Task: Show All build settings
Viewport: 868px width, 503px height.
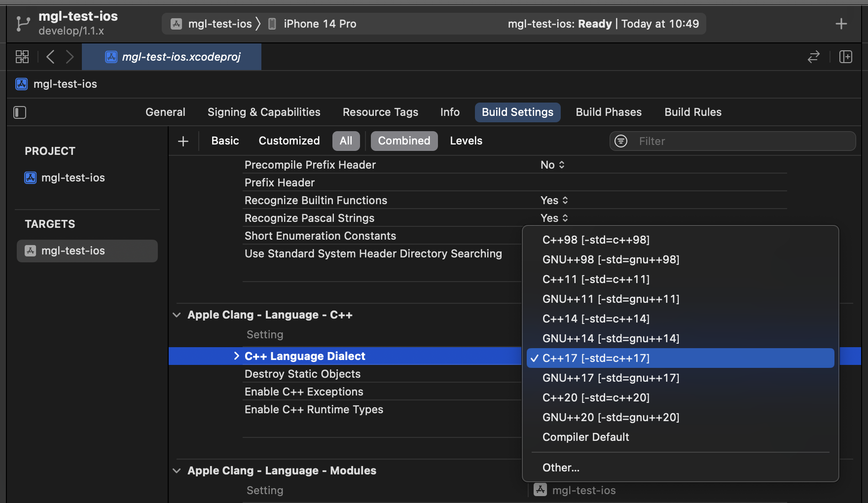Action: (x=346, y=141)
